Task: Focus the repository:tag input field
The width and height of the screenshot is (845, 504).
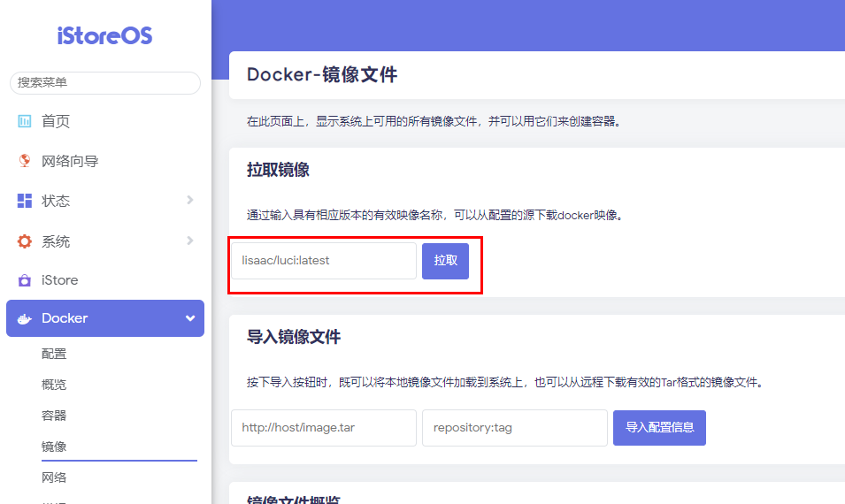Action: [x=515, y=428]
